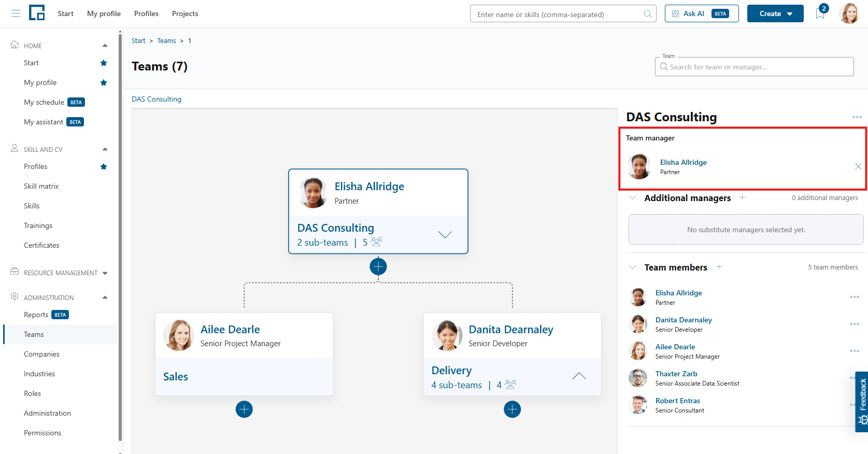Collapse the HOME sidebar section

(105, 46)
